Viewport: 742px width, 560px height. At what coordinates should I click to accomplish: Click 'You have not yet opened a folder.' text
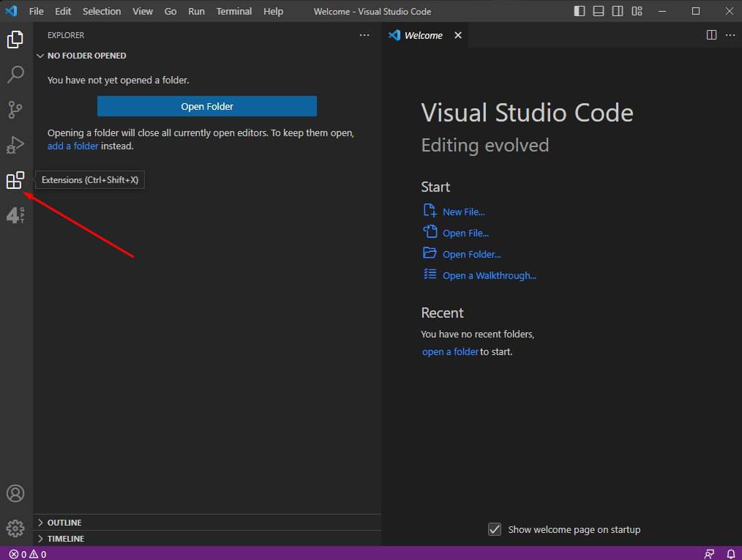[x=119, y=81]
